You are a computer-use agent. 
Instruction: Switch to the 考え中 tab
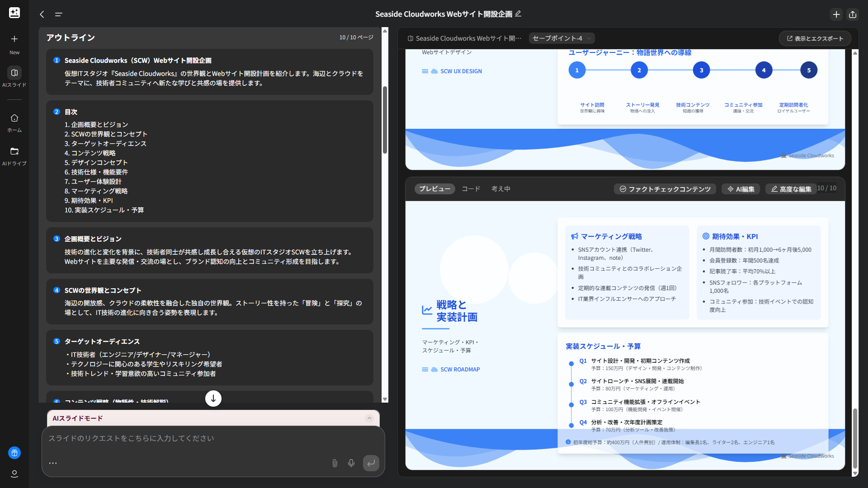pyautogui.click(x=500, y=189)
